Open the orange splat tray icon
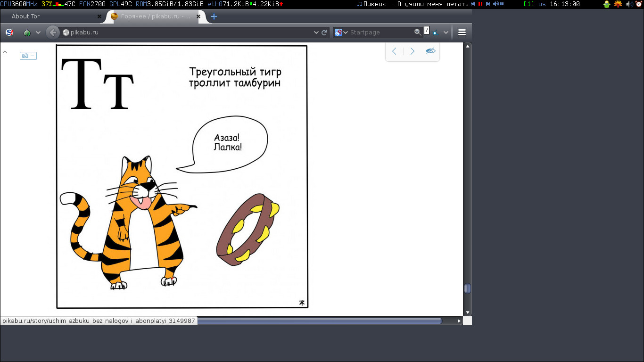Viewport: 644px width, 362px height. click(x=618, y=4)
